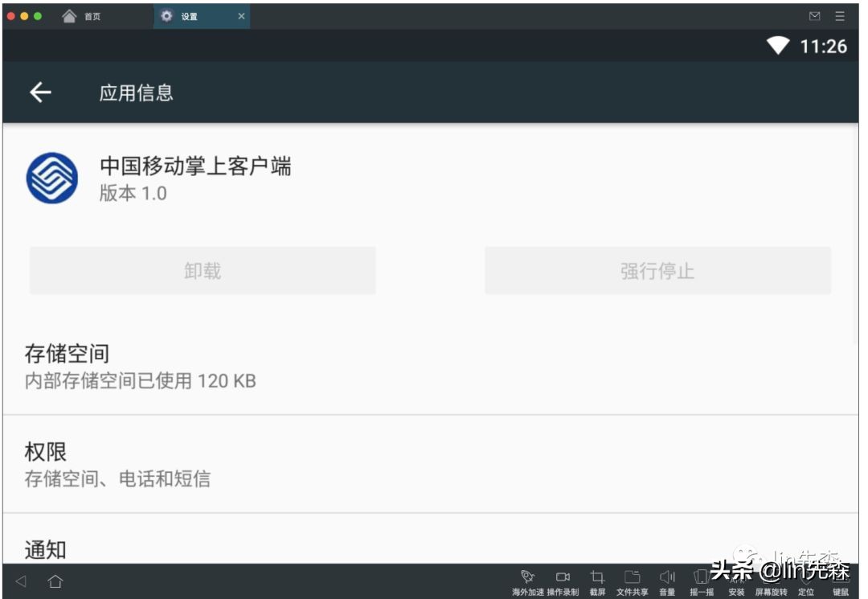Tap the Android home button in bottom bar
The width and height of the screenshot is (868, 599).
(x=55, y=581)
